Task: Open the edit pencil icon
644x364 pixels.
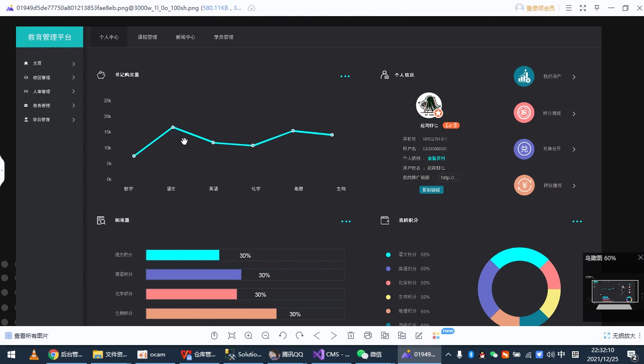Action: 419,336
